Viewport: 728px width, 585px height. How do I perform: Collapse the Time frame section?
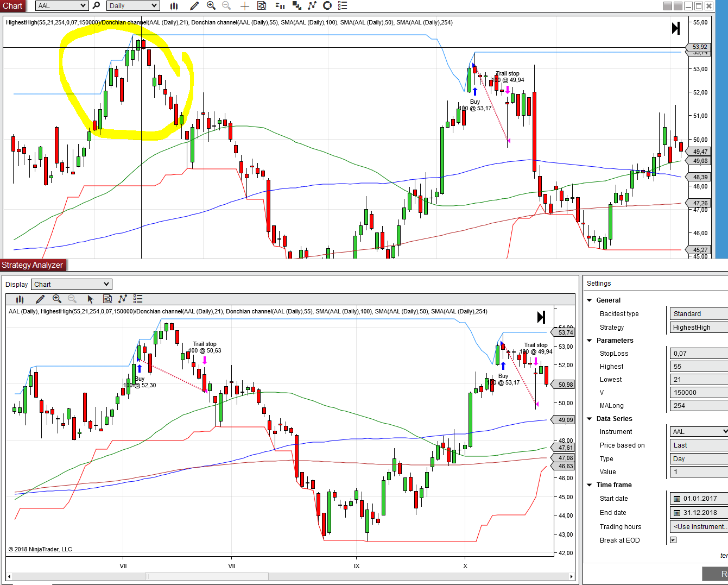590,485
